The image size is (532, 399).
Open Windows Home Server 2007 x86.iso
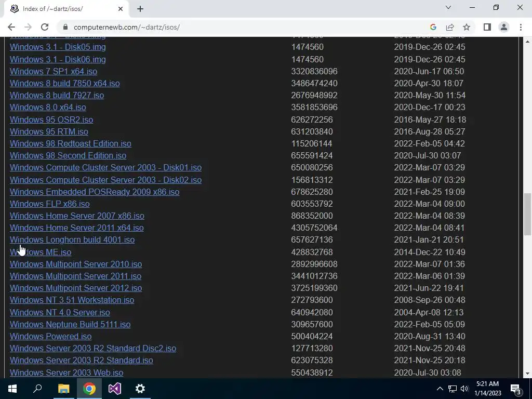[77, 216]
